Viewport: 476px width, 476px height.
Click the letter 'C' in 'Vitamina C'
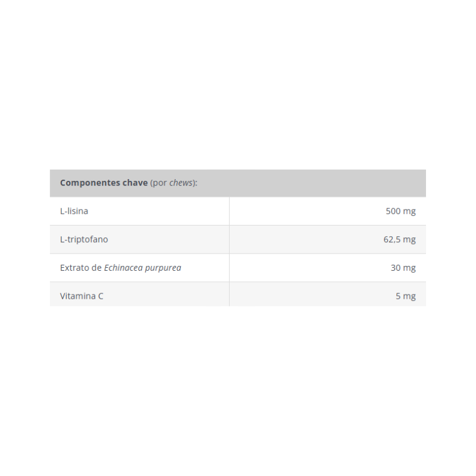(x=101, y=296)
